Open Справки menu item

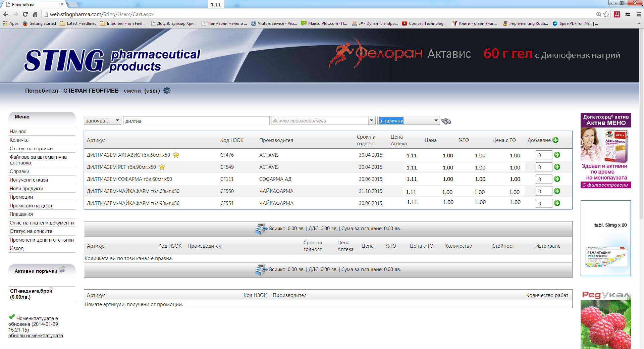point(19,171)
